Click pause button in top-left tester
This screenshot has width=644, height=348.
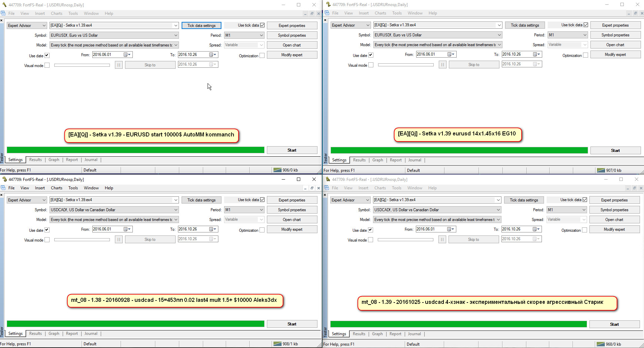(119, 65)
